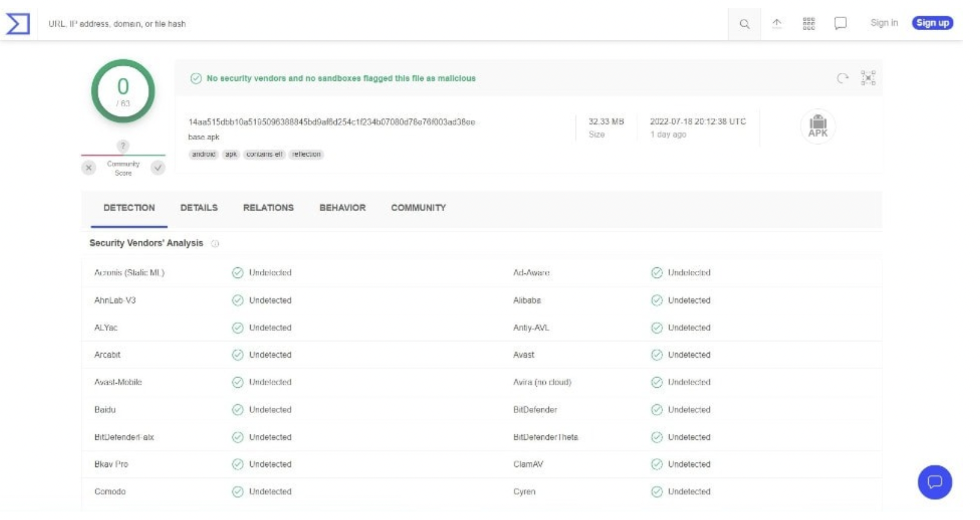Click the green check next to ClamAV
The width and height of the screenshot is (980, 520).
click(x=657, y=465)
